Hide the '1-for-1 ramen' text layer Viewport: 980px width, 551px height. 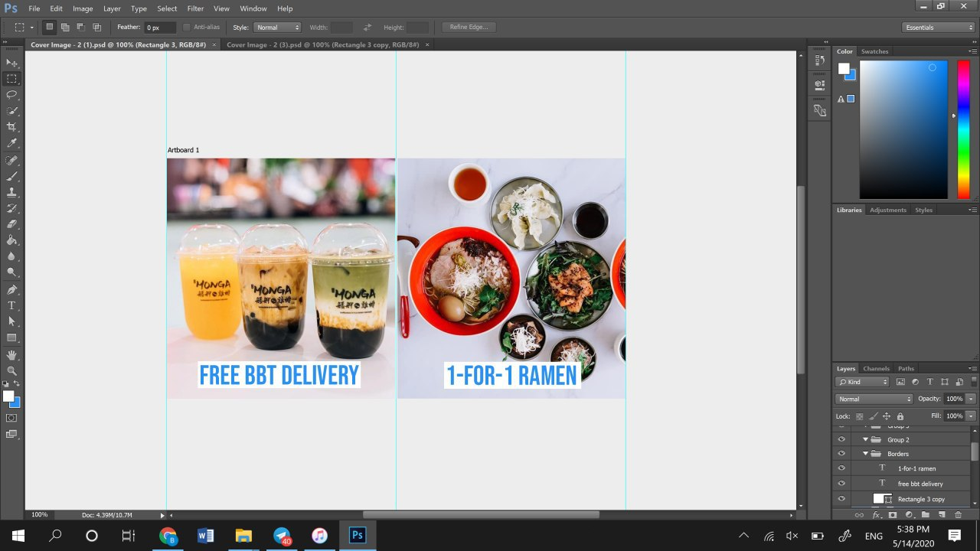click(841, 468)
